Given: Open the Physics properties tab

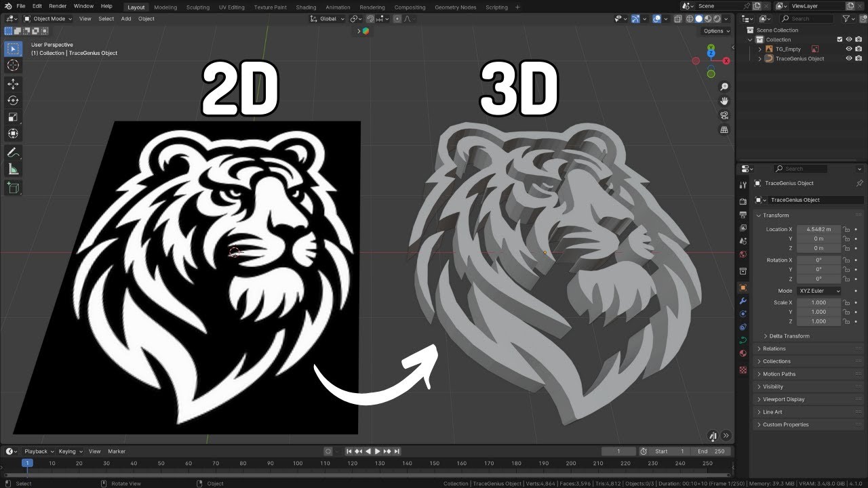Looking at the screenshot, I should 743,314.
